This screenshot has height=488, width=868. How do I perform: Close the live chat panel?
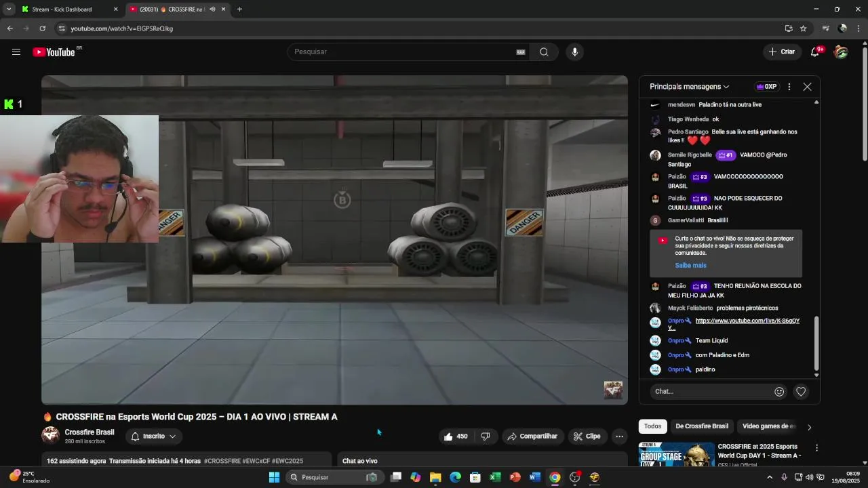(807, 87)
